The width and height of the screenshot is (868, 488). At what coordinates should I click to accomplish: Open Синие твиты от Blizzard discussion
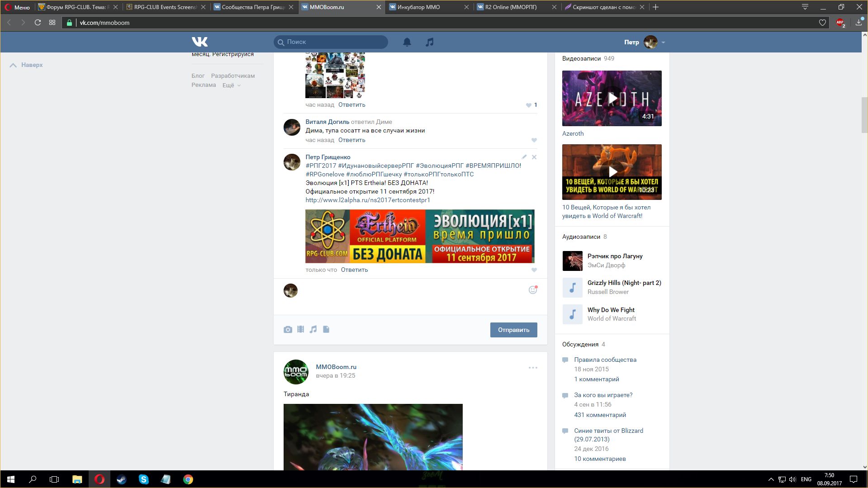(608, 435)
